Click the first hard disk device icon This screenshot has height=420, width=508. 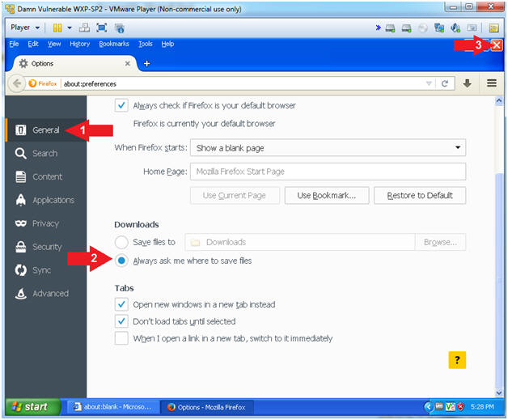pos(390,28)
